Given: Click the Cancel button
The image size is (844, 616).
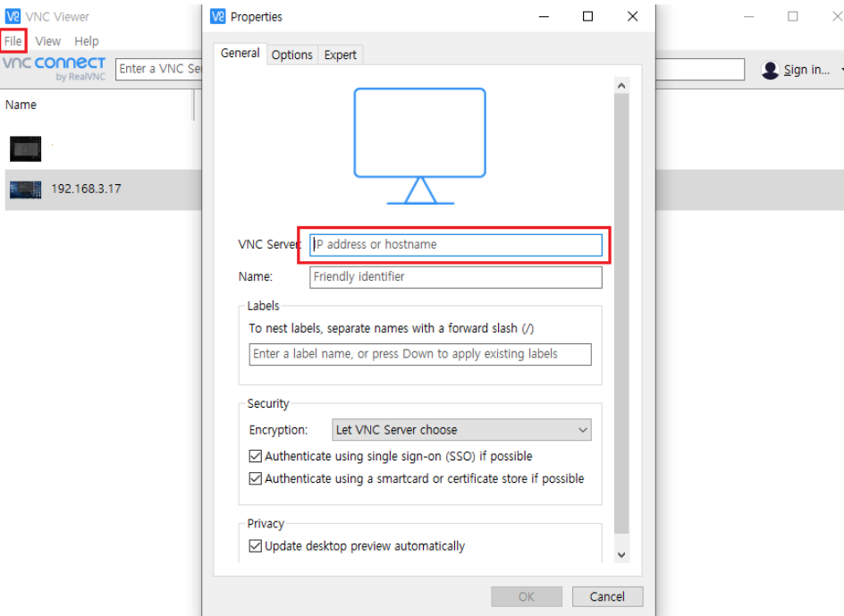Looking at the screenshot, I should pos(607,596).
